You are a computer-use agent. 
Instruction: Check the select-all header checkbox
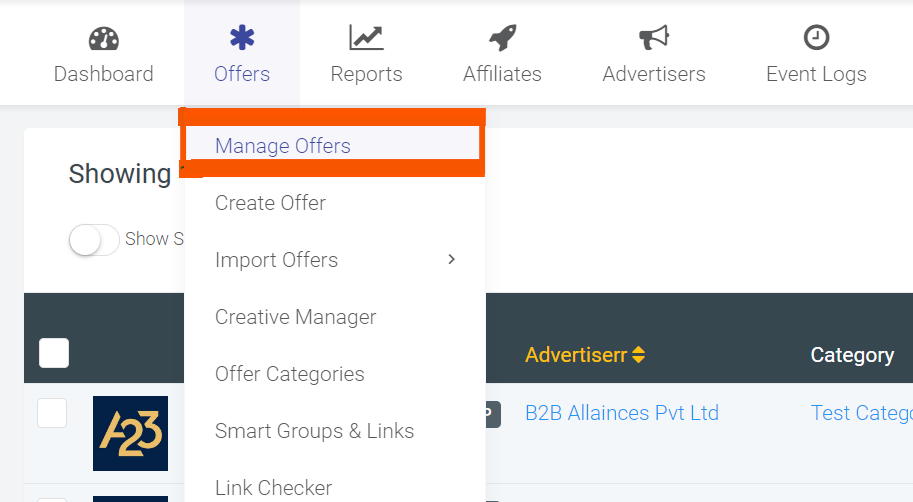click(x=54, y=353)
